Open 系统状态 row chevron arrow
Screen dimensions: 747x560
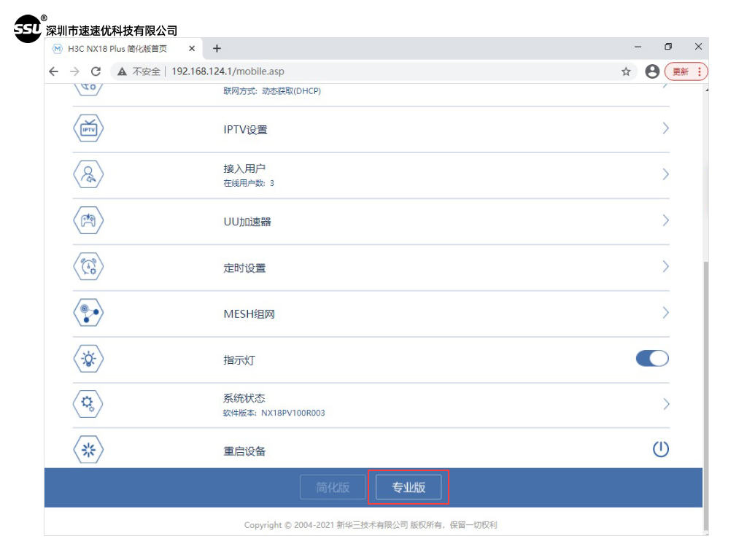coord(665,404)
